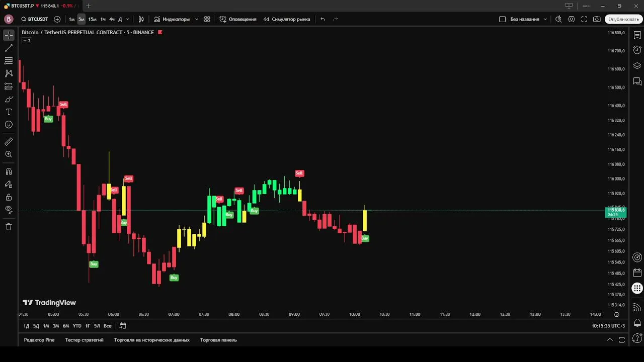Switch to Д daily timeframe
This screenshot has width=644, height=362.
coord(120,19)
